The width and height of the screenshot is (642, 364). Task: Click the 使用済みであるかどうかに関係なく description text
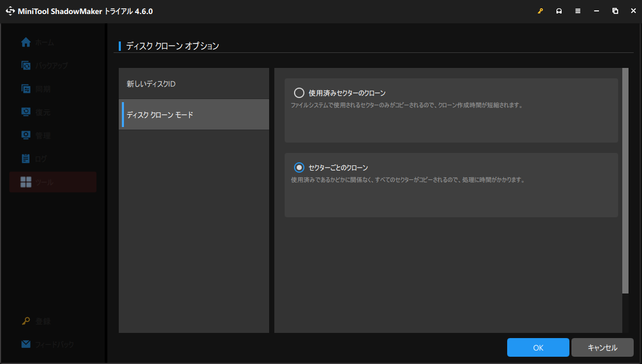408,180
